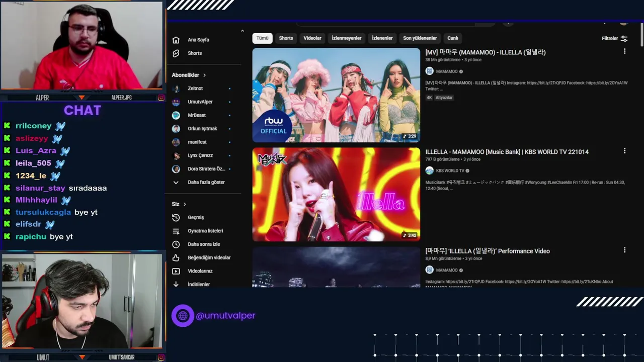Screen dimensions: 644x362
Task: Click chat username Mlhhhaylil
Action: click(36, 200)
